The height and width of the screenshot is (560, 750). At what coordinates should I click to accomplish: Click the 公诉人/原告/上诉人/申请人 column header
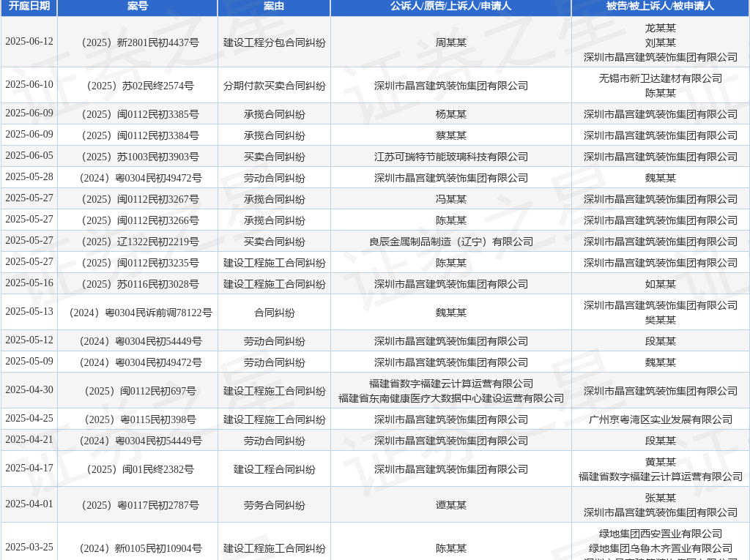click(x=450, y=6)
